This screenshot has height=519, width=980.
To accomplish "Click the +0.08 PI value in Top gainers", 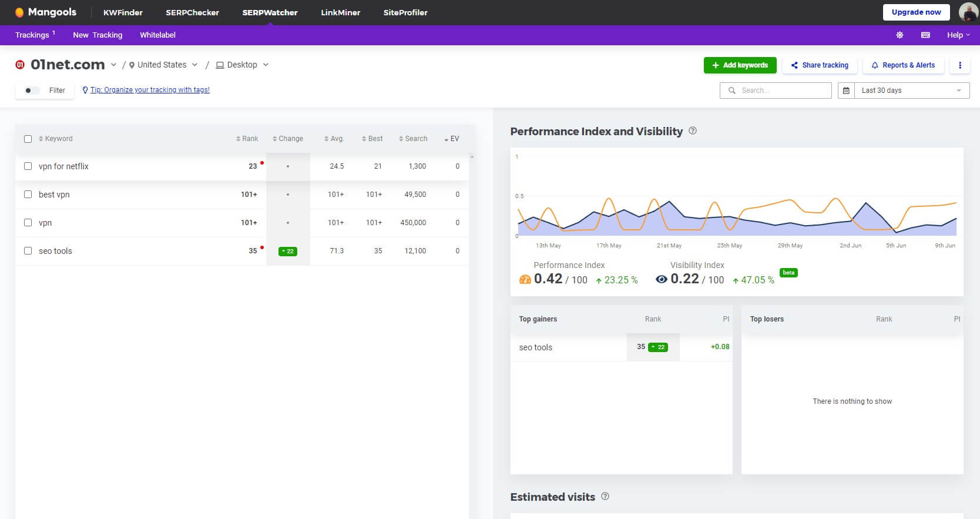I will pos(720,347).
